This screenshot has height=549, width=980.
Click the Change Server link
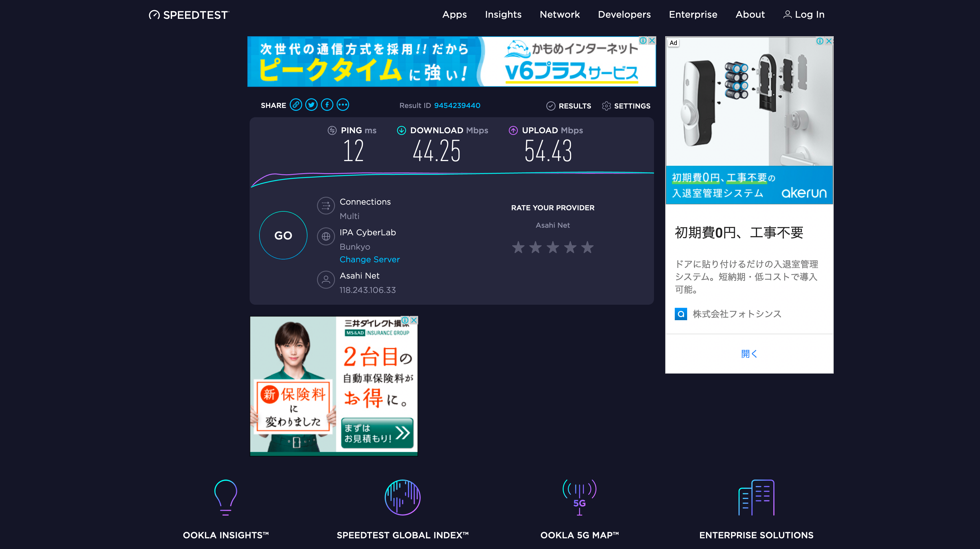pos(370,259)
